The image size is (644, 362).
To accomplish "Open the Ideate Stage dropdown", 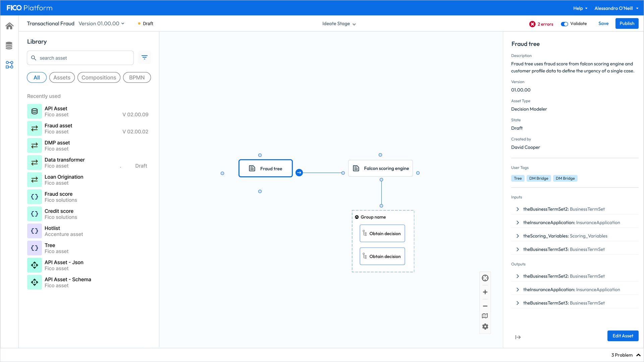I will 339,24.
